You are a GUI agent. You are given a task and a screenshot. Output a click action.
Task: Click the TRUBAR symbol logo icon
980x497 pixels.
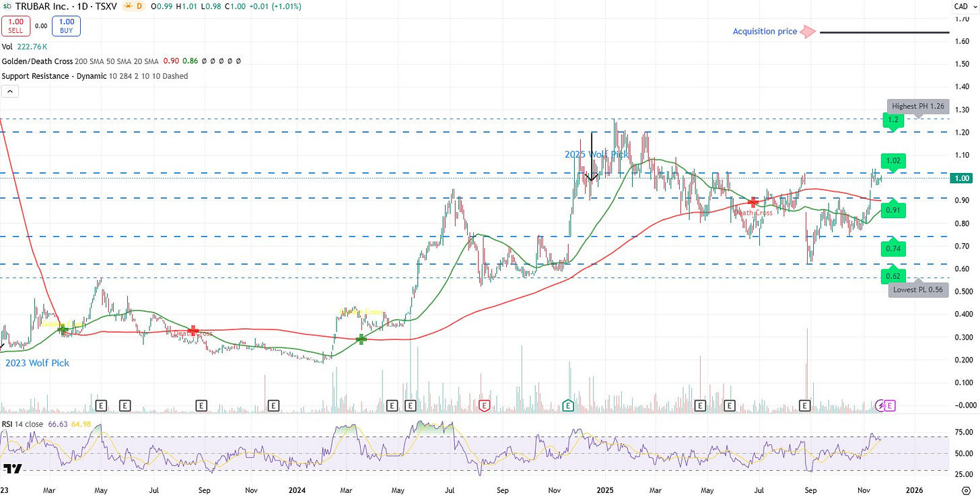point(6,6)
